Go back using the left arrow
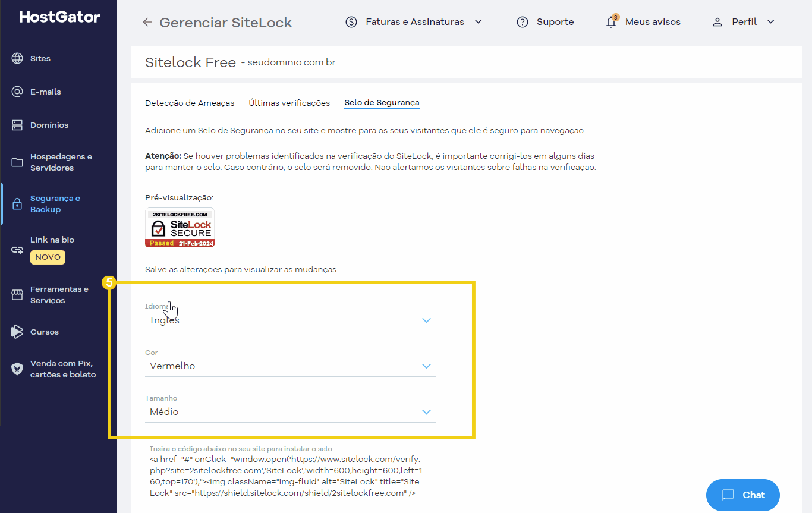Image resolution: width=812 pixels, height=513 pixels. pyautogui.click(x=147, y=23)
